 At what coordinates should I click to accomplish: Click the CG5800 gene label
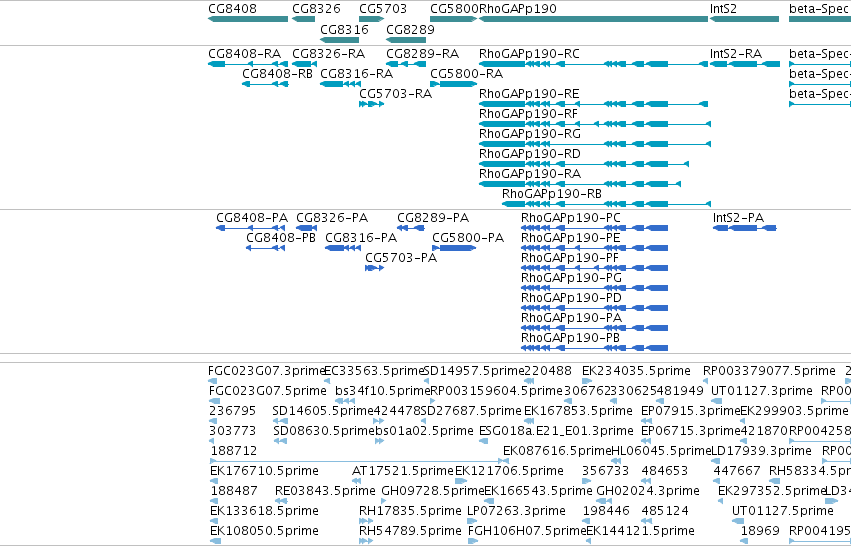point(454,9)
